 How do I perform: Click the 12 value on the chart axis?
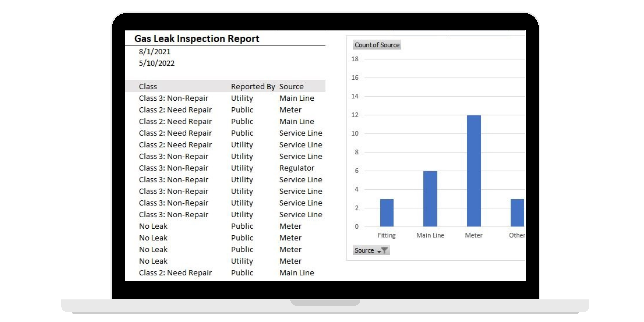coord(355,115)
